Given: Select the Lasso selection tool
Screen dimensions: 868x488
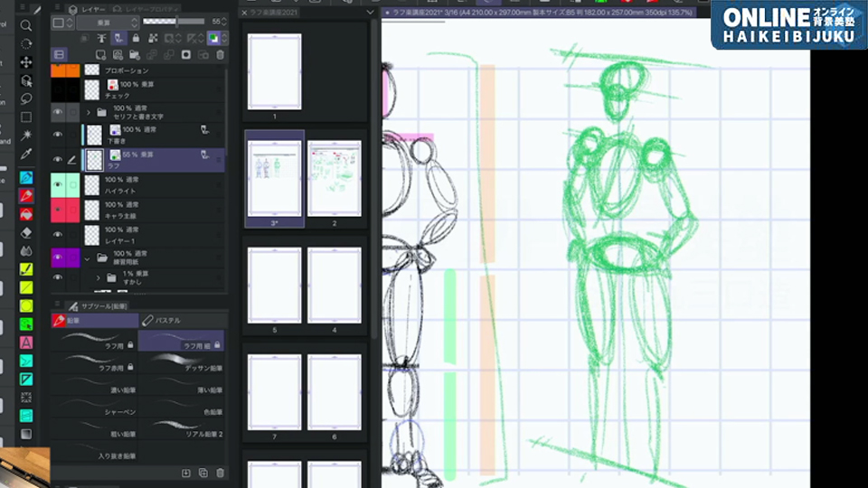Looking at the screenshot, I should pos(26,99).
